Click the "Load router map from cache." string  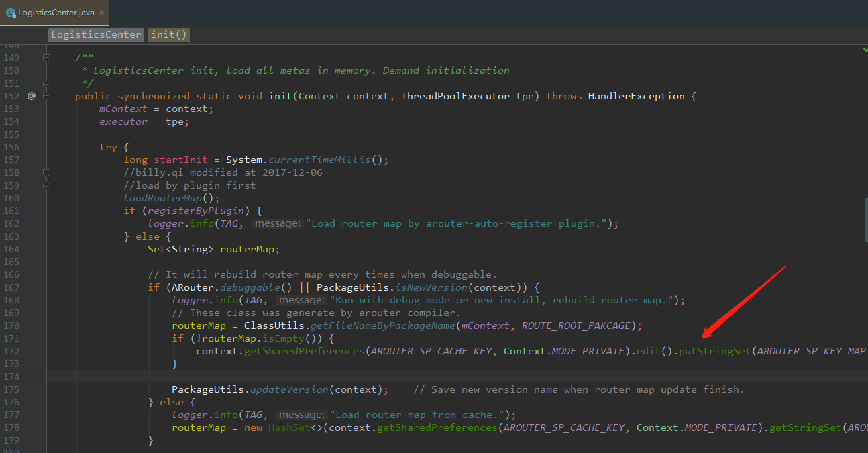tap(416, 415)
